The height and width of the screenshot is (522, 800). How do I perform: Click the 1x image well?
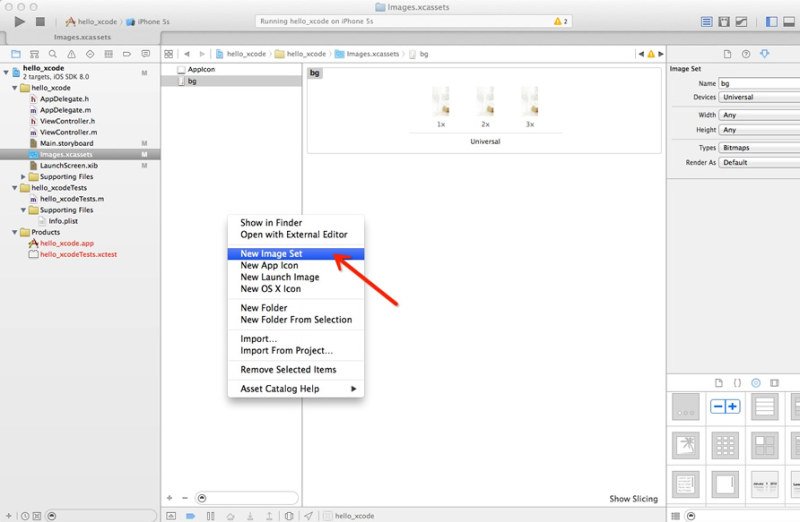click(x=441, y=101)
